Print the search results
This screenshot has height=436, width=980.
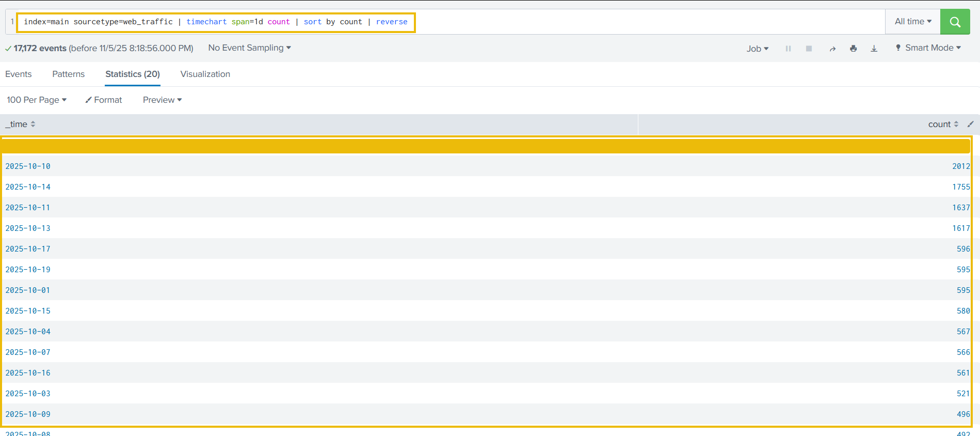pos(853,49)
